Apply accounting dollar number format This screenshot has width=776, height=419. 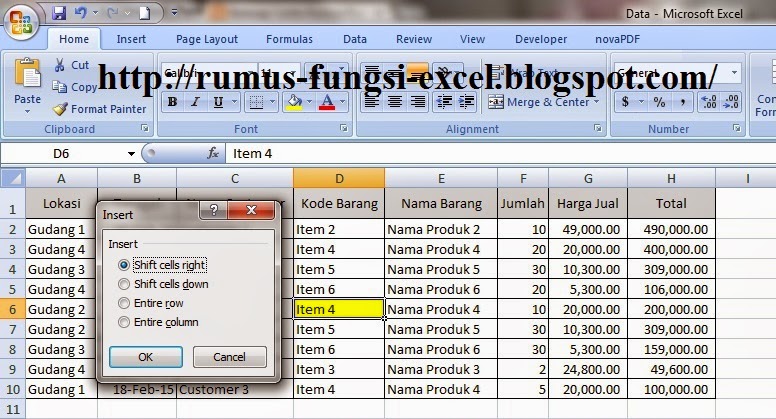(x=626, y=102)
